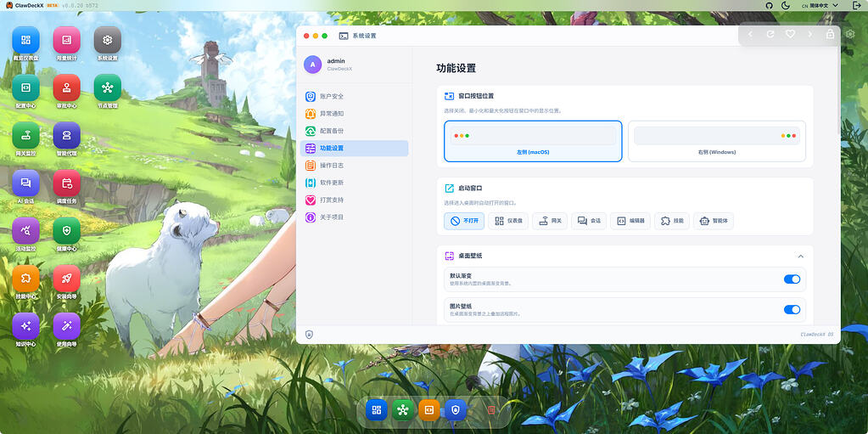The height and width of the screenshot is (434, 868).
Task: Open the 活动监控 desktop icon
Action: [x=26, y=230]
